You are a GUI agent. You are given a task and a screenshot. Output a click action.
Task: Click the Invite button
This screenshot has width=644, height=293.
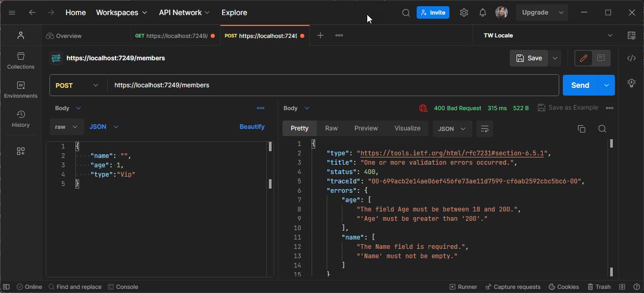(x=433, y=12)
